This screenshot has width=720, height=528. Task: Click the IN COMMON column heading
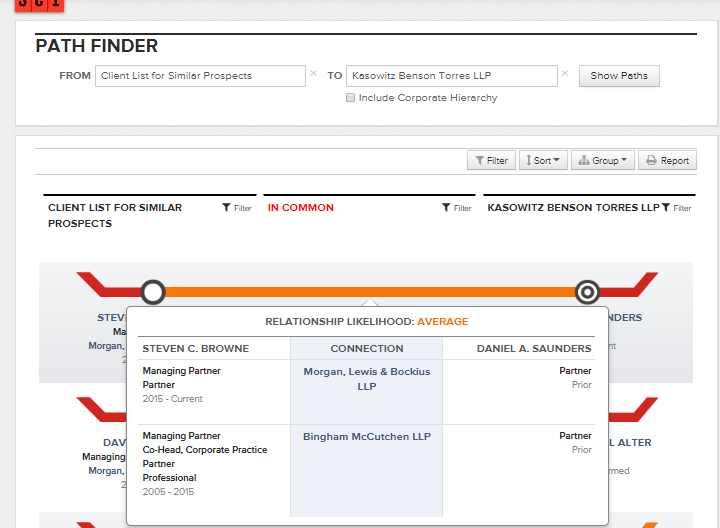[300, 208]
